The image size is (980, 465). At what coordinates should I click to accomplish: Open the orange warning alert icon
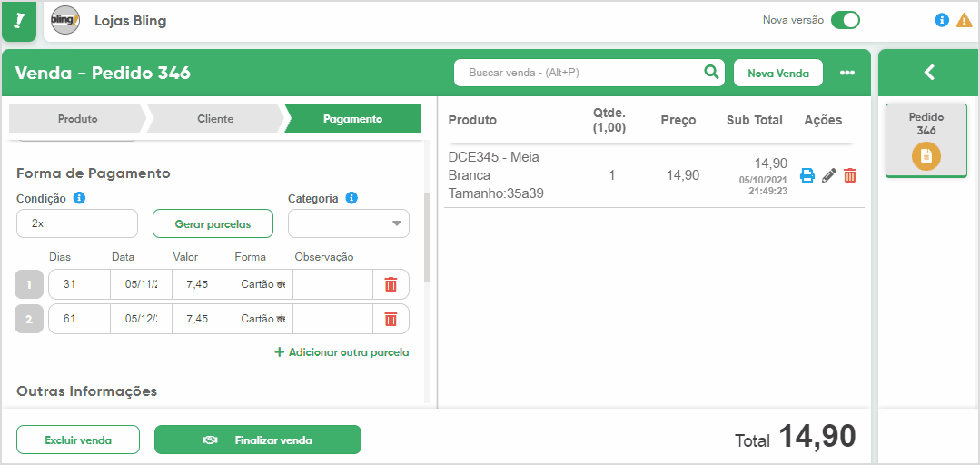pyautogui.click(x=965, y=20)
